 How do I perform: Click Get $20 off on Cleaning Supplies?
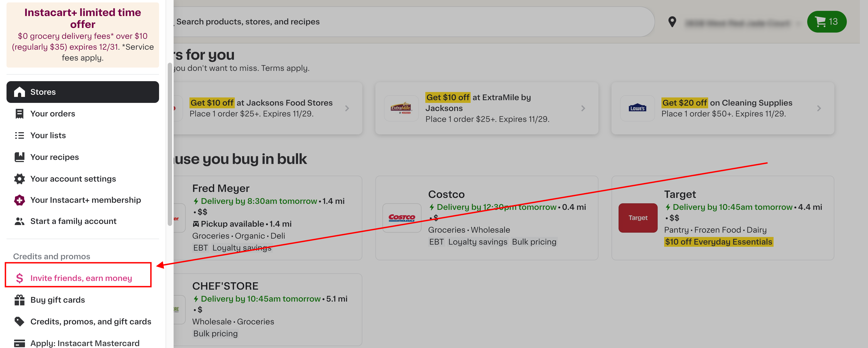coord(727,103)
